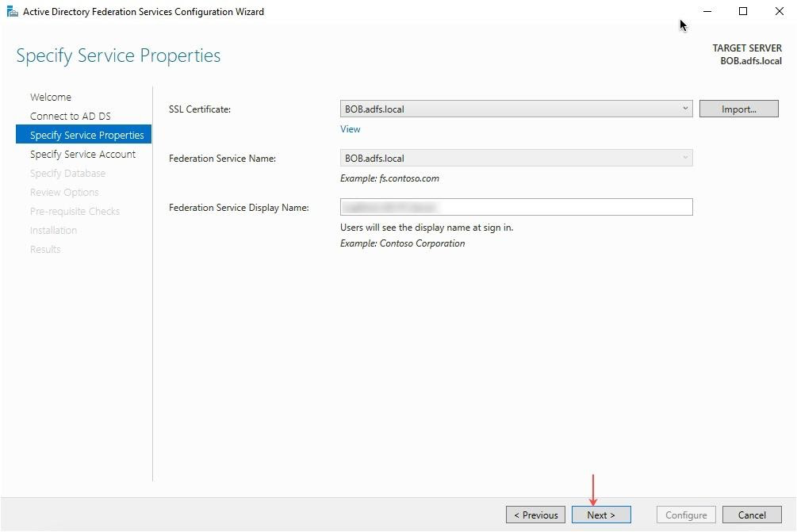Open the View certificate link
Viewport: 797px width, 532px height.
pos(351,129)
